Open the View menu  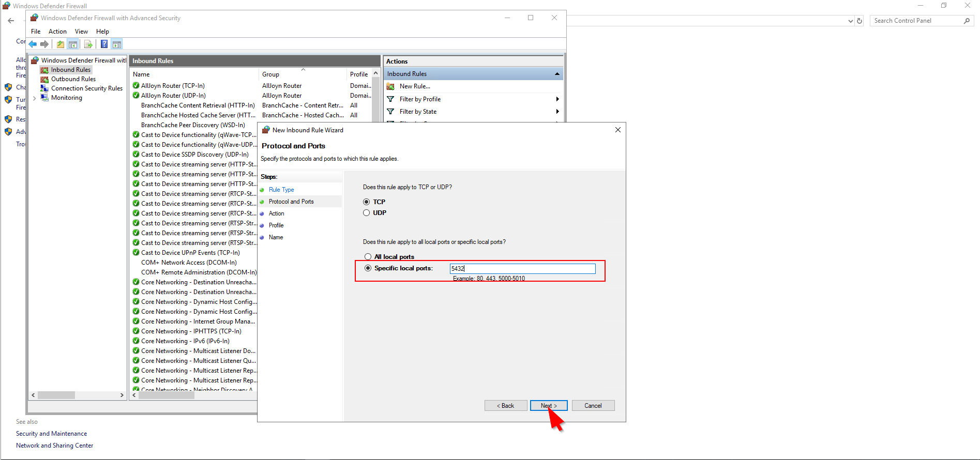(81, 32)
